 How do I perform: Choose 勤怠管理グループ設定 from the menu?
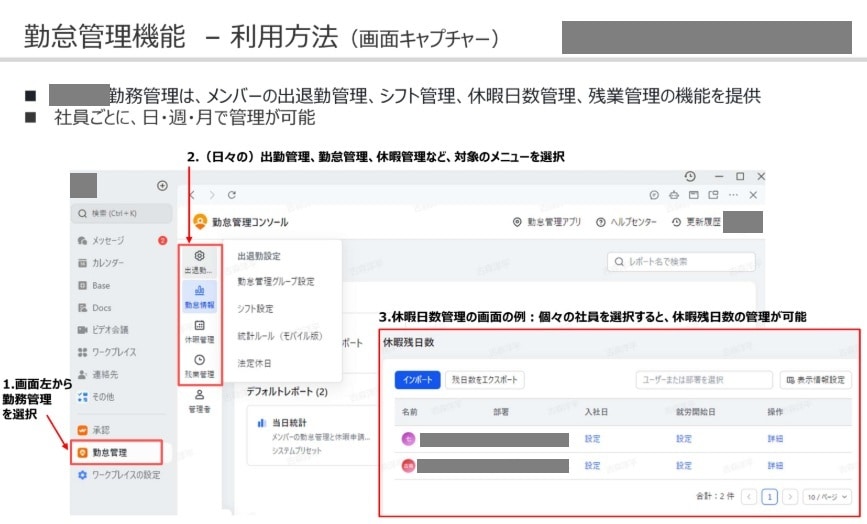276,281
